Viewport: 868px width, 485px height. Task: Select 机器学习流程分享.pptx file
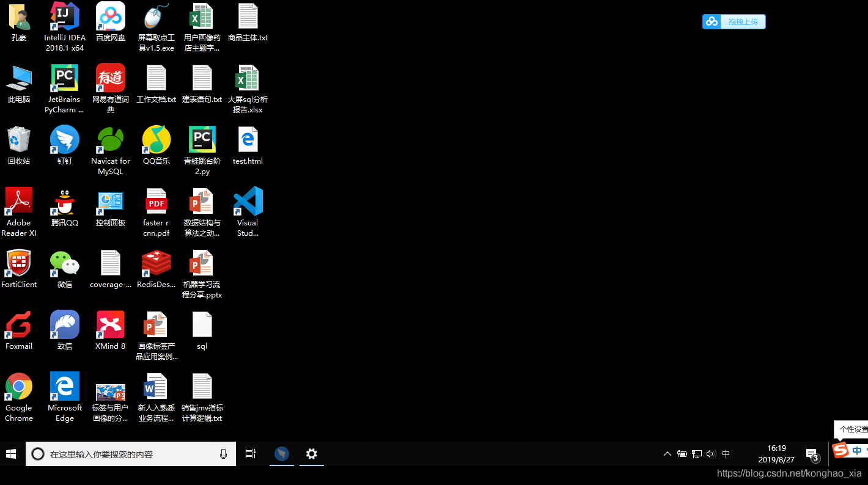(202, 274)
